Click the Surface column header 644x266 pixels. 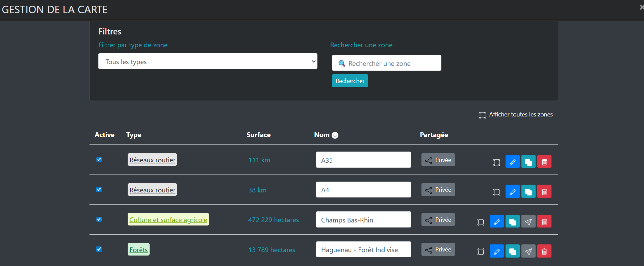click(x=258, y=135)
